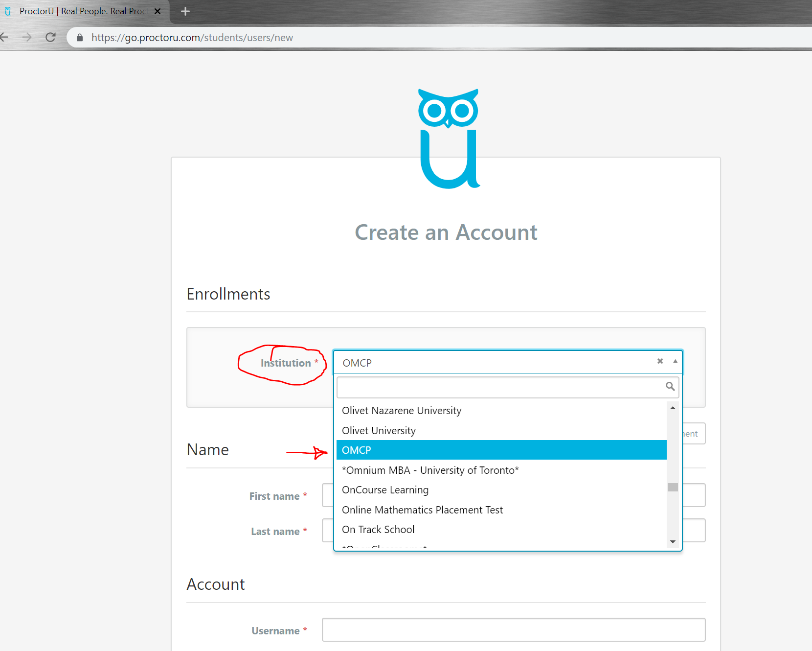Select Online Mathematics Placement Test option

[501, 510]
